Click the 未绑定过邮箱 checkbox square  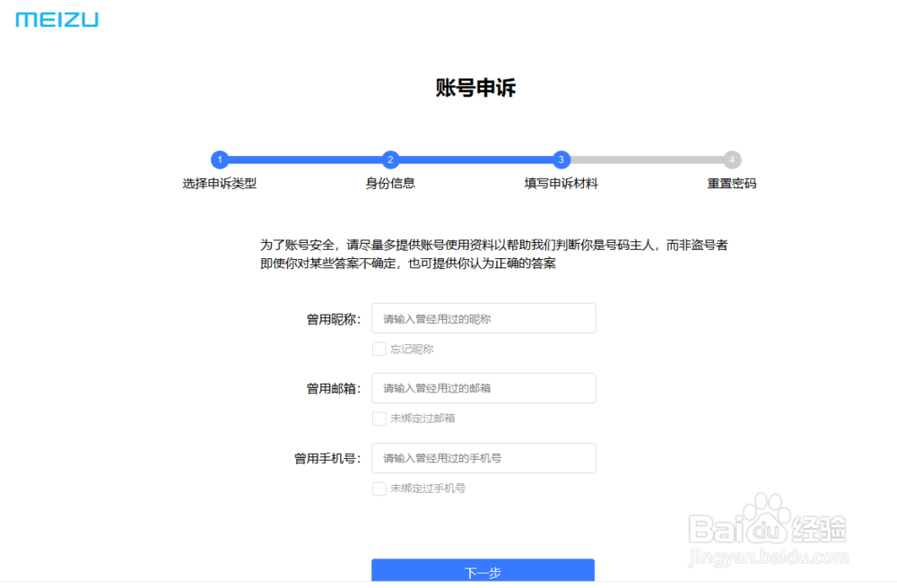click(379, 418)
